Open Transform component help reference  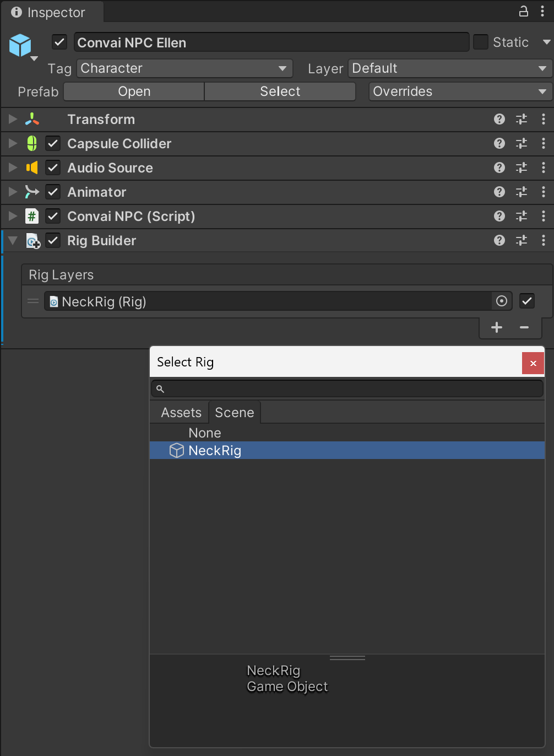coord(499,119)
